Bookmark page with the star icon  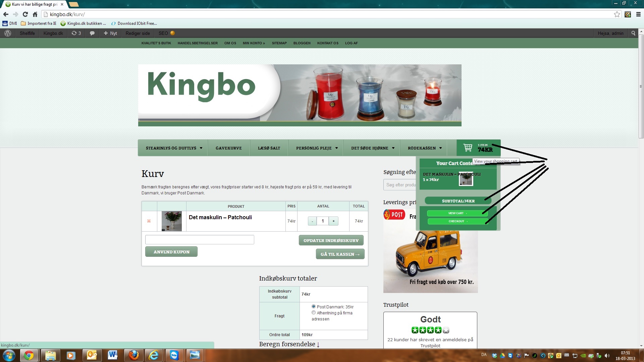pos(617,14)
